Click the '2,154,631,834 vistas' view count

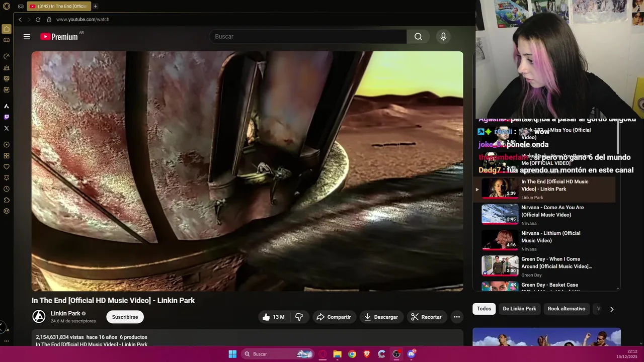(x=60, y=337)
